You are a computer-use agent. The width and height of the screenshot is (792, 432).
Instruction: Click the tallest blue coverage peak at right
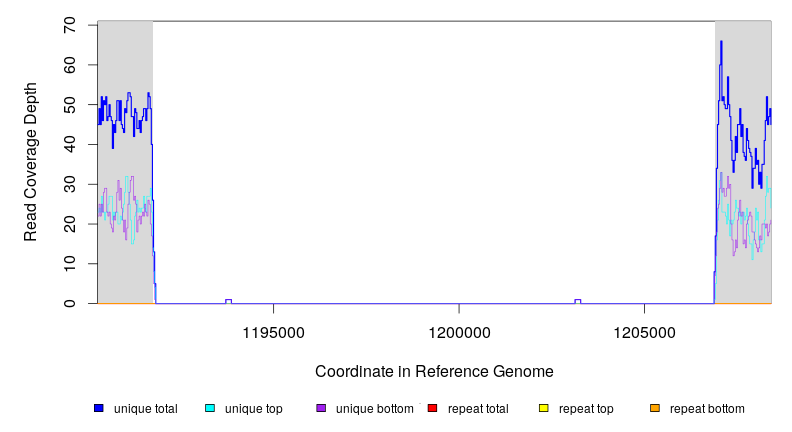coord(720,44)
